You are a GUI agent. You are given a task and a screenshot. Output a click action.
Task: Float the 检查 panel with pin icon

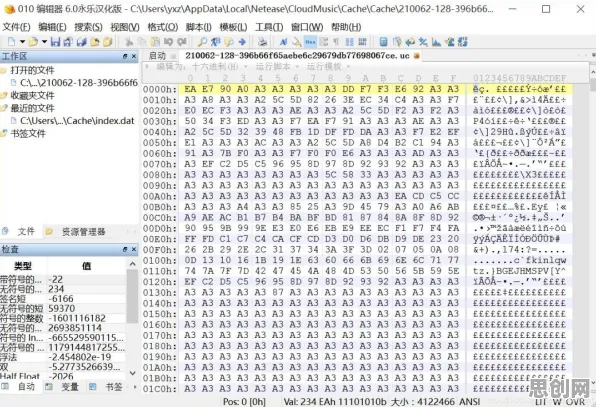pos(125,249)
